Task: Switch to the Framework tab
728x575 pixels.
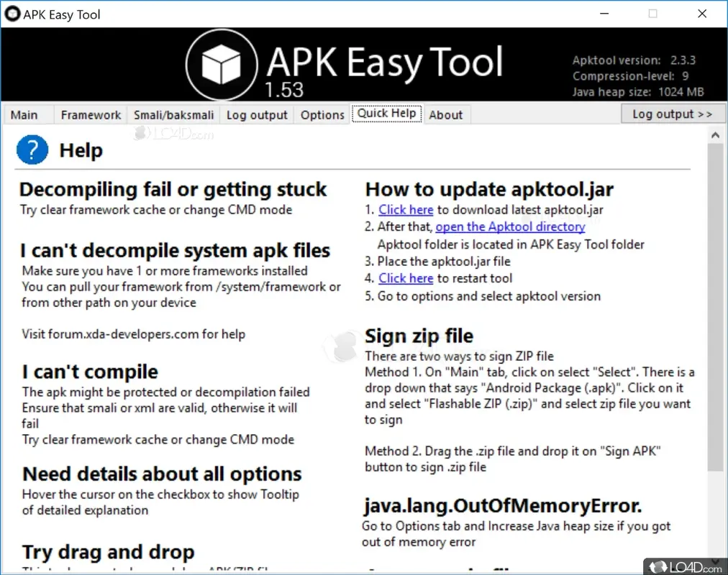Action: click(91, 115)
